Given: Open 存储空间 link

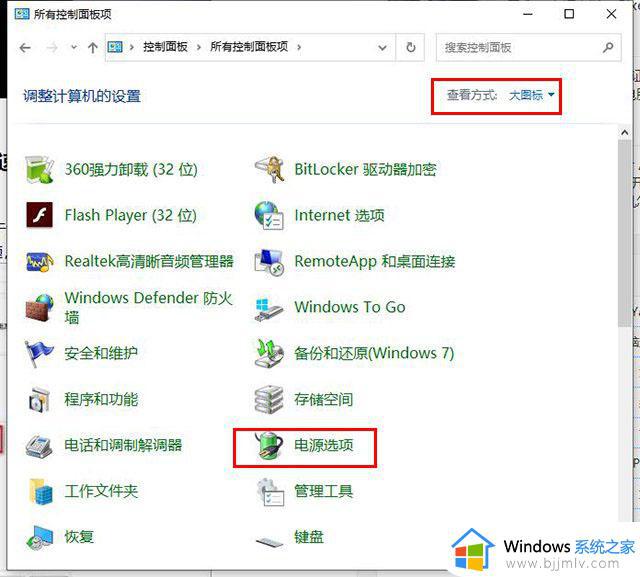Looking at the screenshot, I should [324, 399].
